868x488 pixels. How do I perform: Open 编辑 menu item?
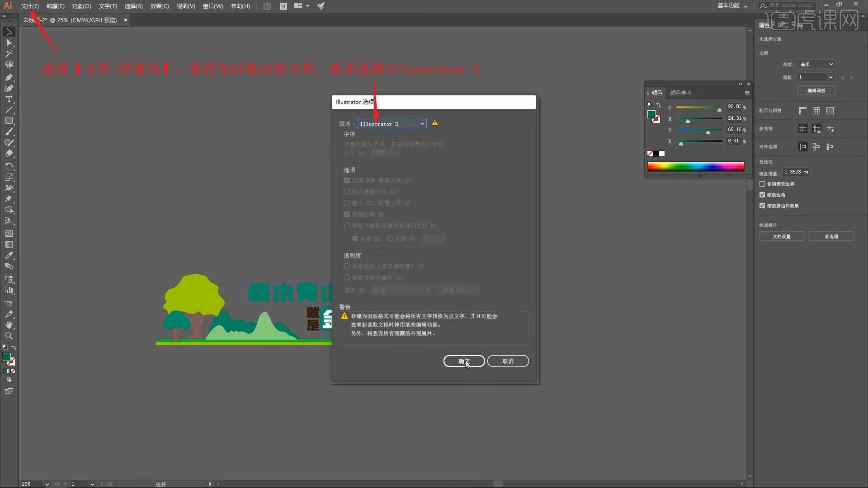[55, 6]
